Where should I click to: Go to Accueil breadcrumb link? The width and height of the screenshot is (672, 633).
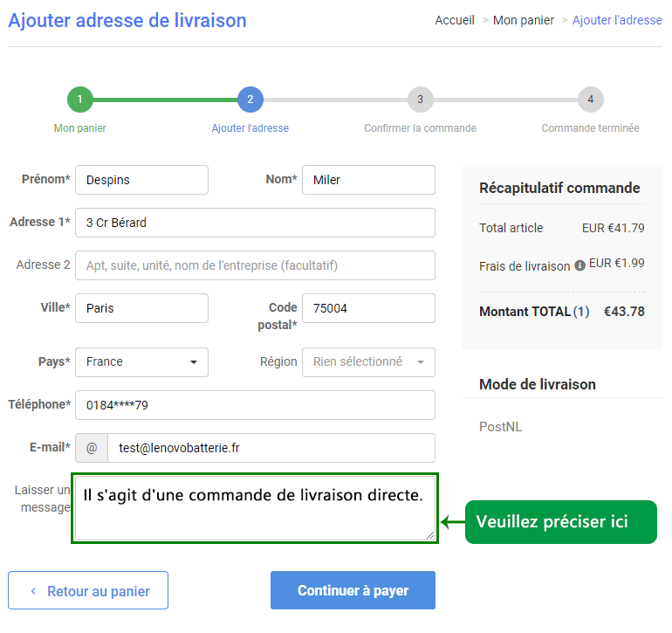[x=455, y=20]
